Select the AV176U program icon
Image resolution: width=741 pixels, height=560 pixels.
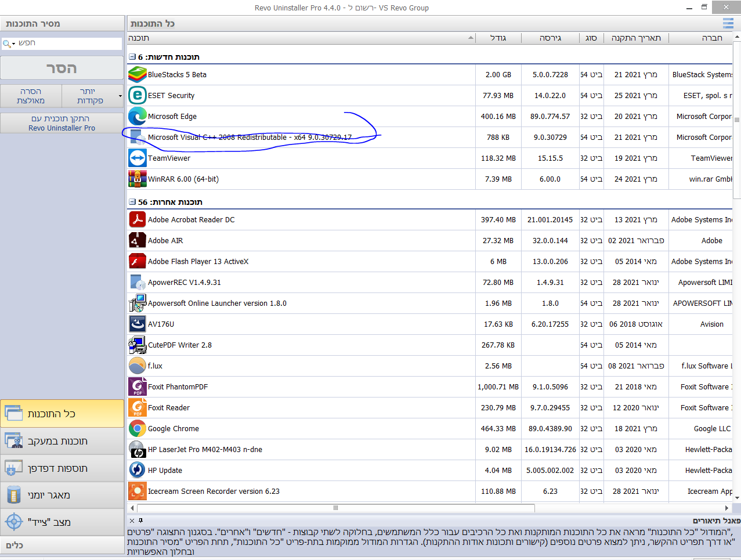point(138,324)
